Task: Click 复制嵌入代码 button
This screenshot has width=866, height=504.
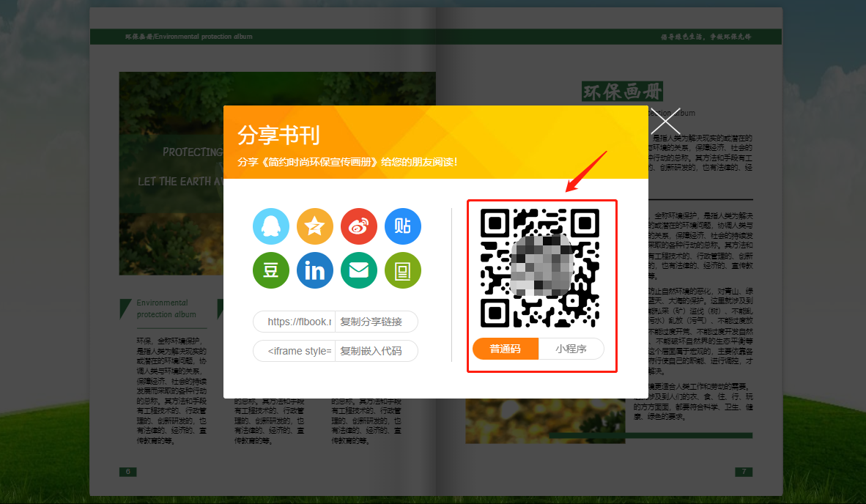Action: [x=377, y=351]
